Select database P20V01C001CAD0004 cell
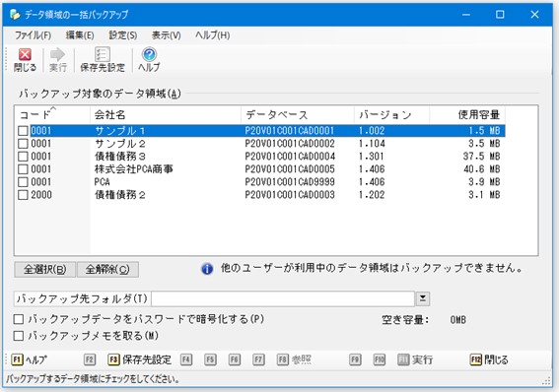 290,157
